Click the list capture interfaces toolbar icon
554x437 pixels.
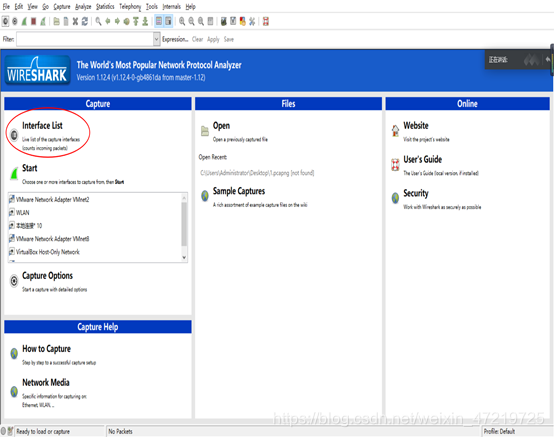point(5,22)
